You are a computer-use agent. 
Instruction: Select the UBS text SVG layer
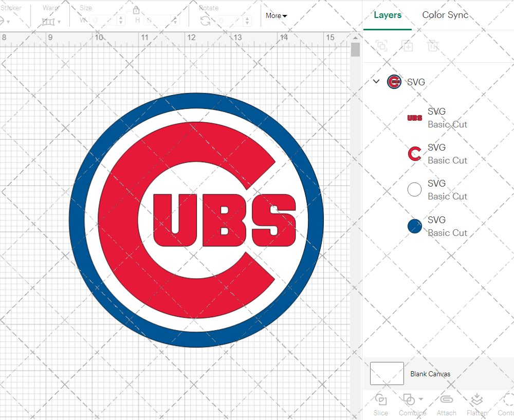point(438,118)
